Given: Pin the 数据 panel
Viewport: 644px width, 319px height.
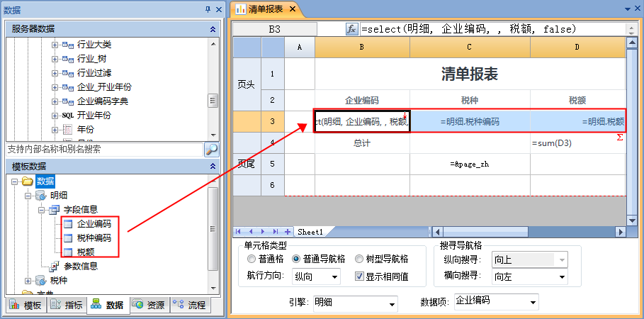Looking at the screenshot, I should click(x=208, y=9).
